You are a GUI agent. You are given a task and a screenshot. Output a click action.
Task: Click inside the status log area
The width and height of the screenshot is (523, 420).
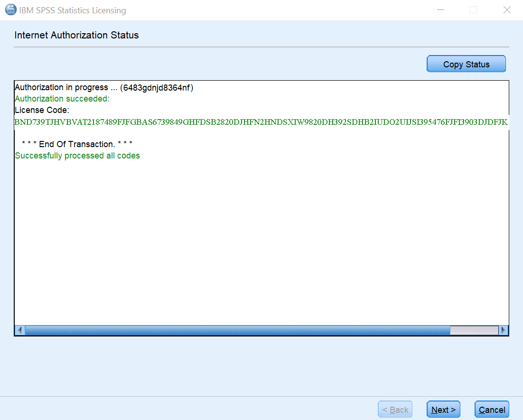pos(261,237)
